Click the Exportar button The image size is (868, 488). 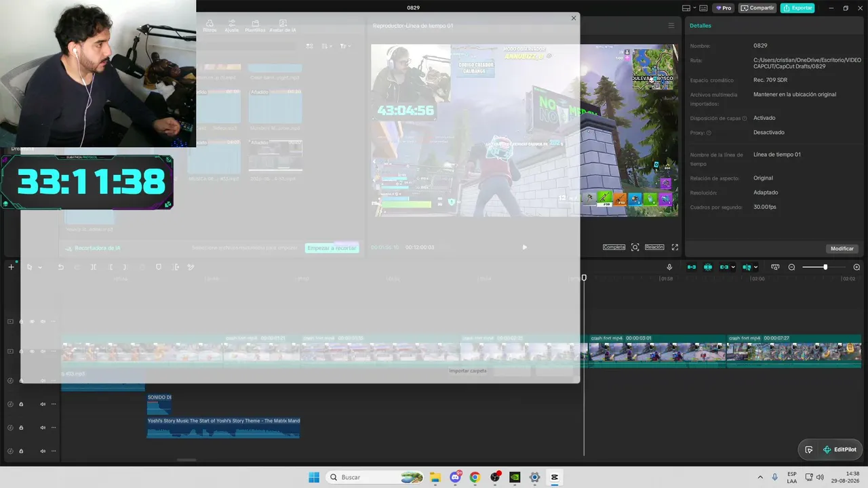pos(797,8)
